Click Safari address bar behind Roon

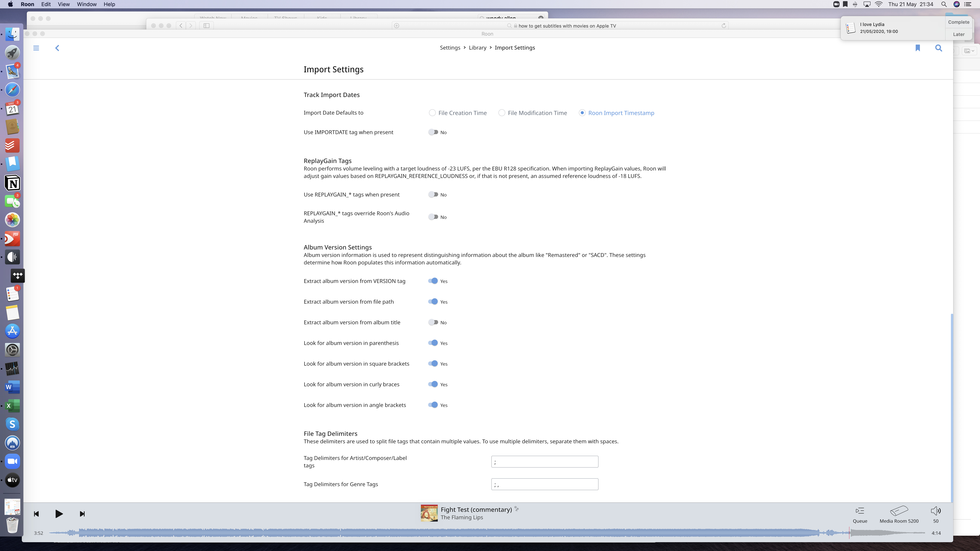coord(567,26)
